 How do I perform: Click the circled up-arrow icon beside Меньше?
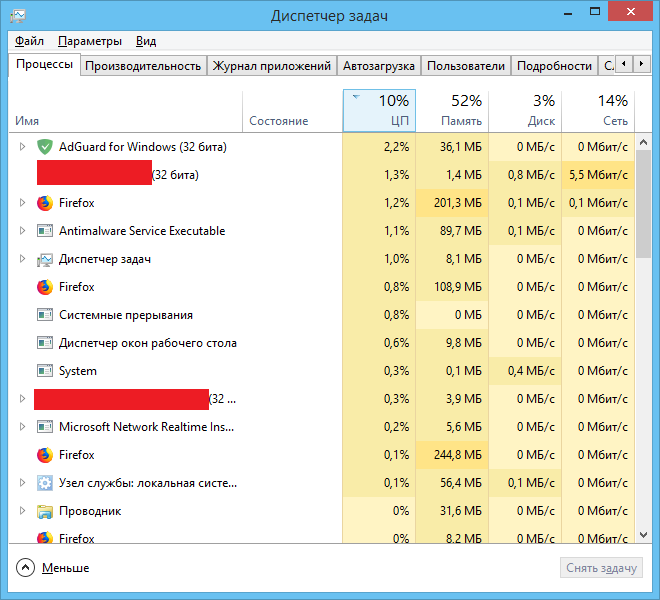coord(25,568)
